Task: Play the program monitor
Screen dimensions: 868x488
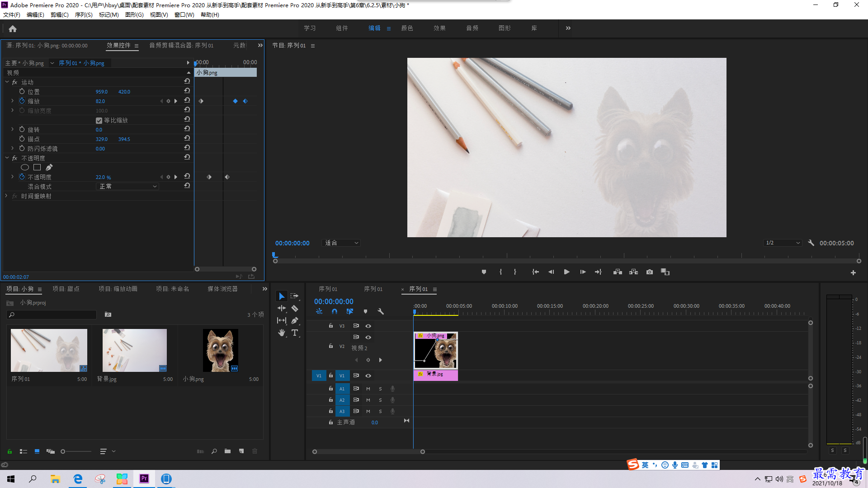Action: tap(566, 272)
